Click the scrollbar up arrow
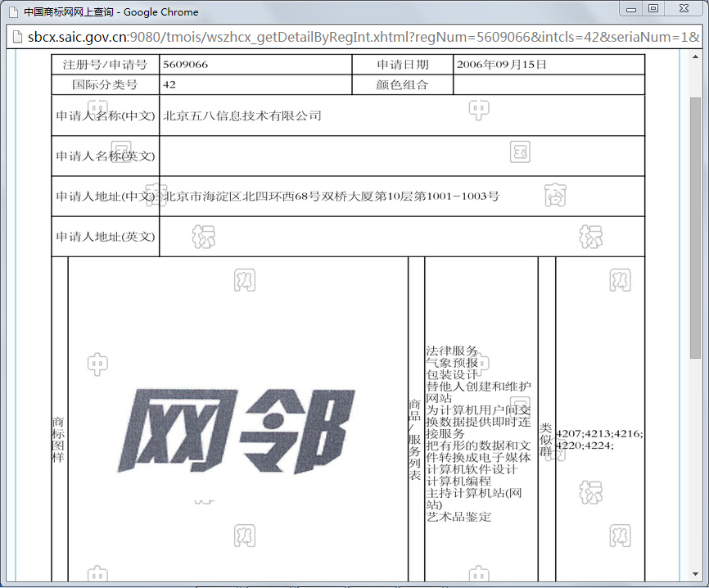This screenshot has width=709, height=588. tap(695, 57)
